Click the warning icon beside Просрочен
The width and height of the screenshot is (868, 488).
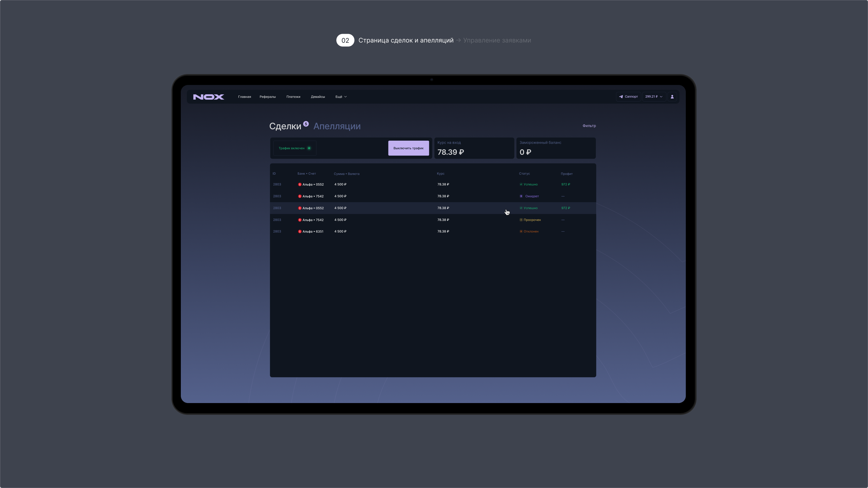[521, 220]
